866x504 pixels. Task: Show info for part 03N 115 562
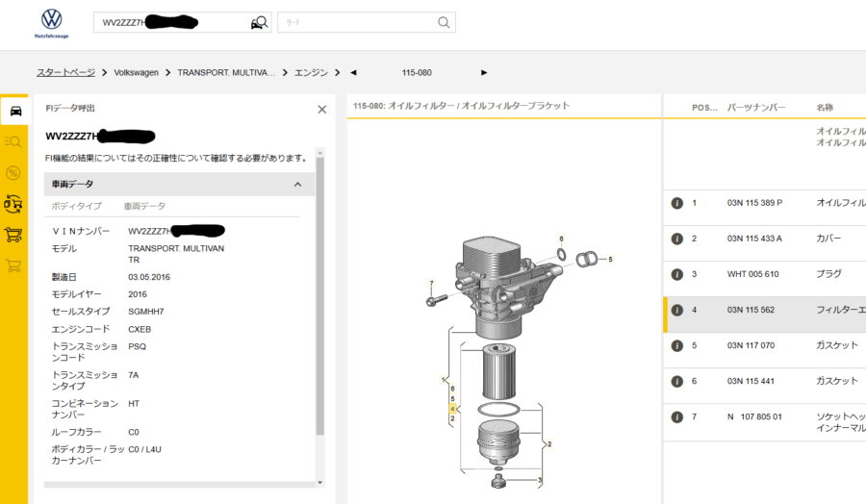click(677, 311)
